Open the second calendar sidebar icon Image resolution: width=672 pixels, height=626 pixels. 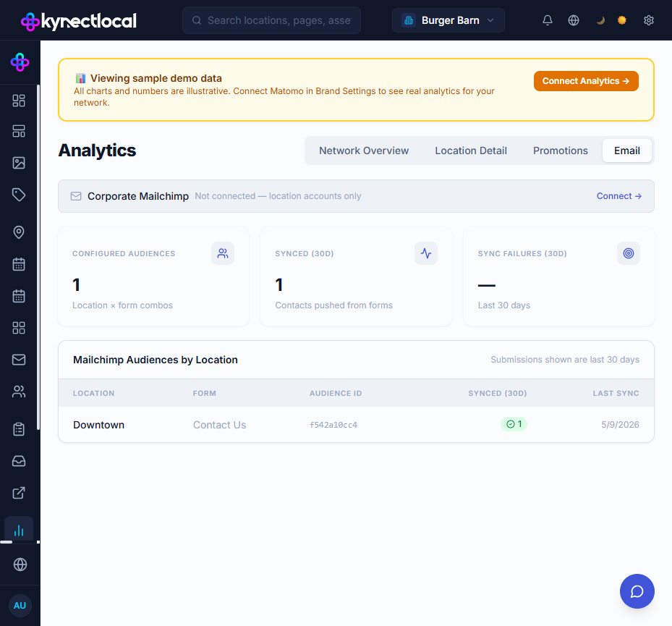coord(19,296)
